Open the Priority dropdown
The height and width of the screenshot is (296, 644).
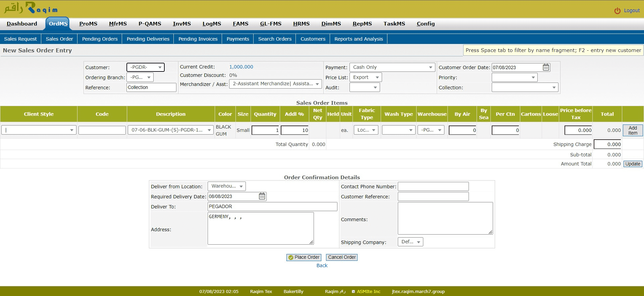515,78
